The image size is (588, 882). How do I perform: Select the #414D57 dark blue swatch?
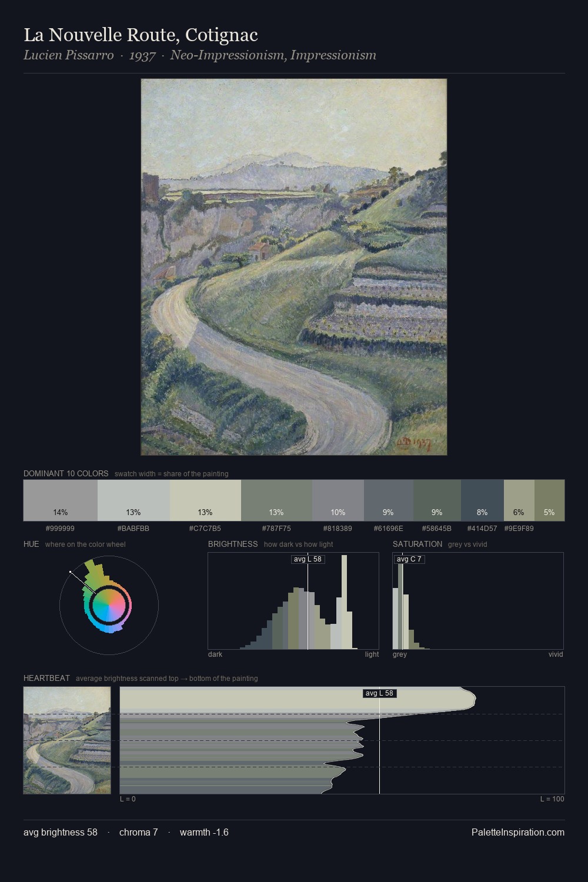(x=482, y=500)
